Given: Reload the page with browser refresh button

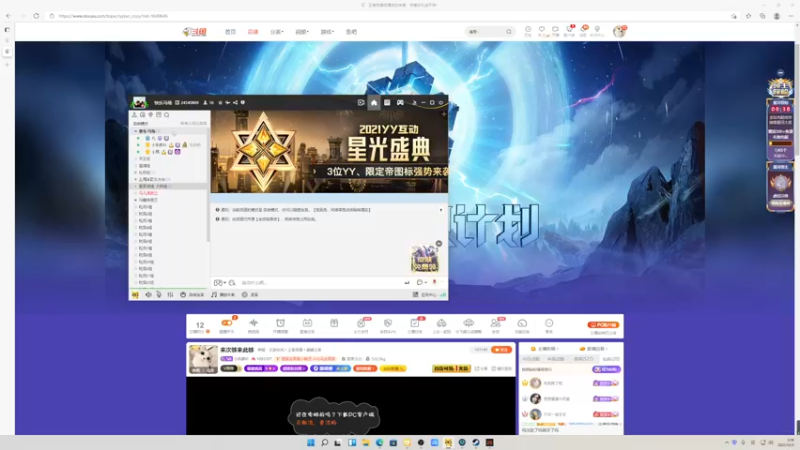Looking at the screenshot, I should coord(36,16).
